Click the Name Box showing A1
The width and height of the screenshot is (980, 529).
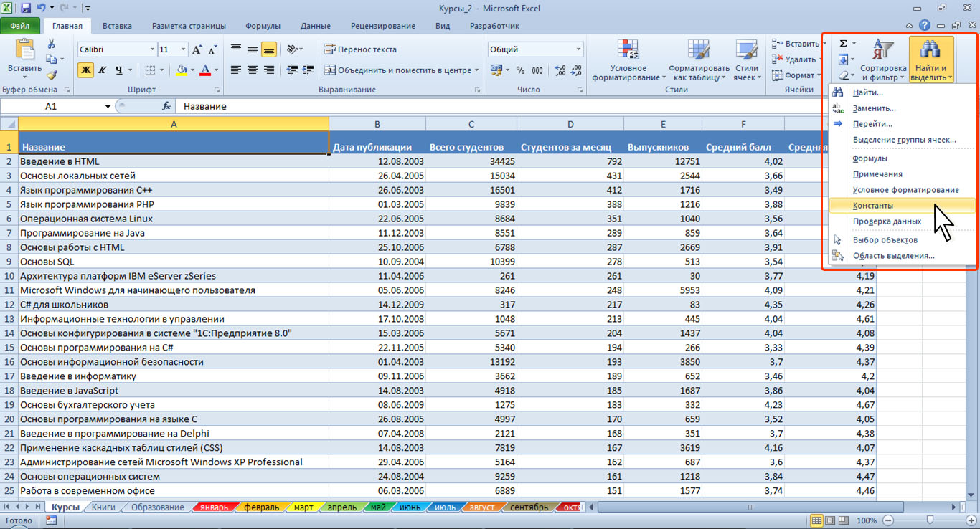point(51,106)
